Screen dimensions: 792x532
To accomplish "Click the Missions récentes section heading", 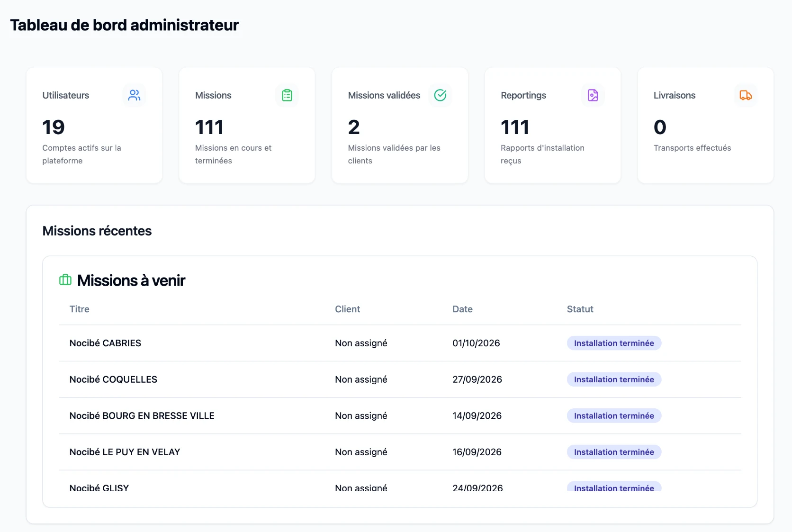I will pos(97,231).
